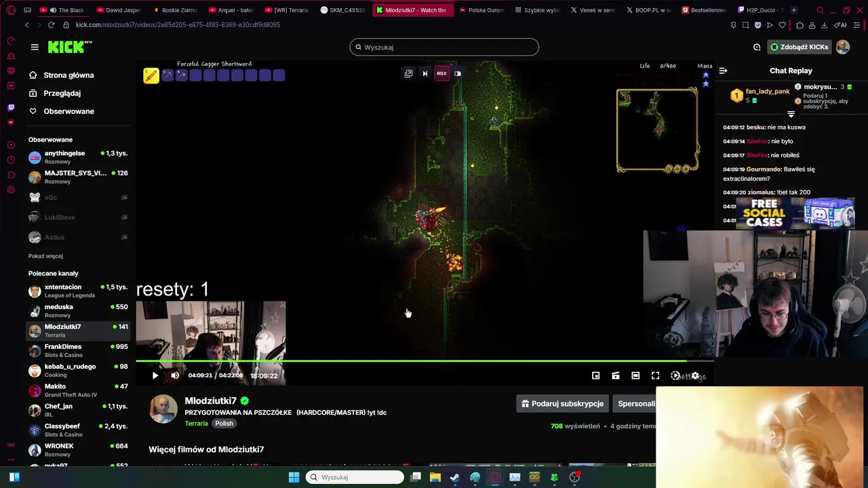Open Opera GX from the taskbar

coord(495,477)
